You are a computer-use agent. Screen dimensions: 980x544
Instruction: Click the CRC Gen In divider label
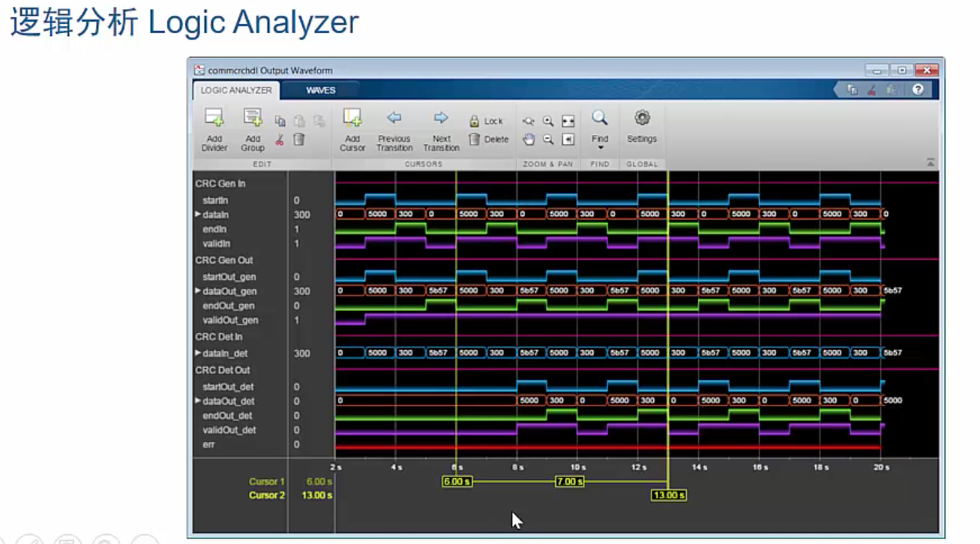220,184
